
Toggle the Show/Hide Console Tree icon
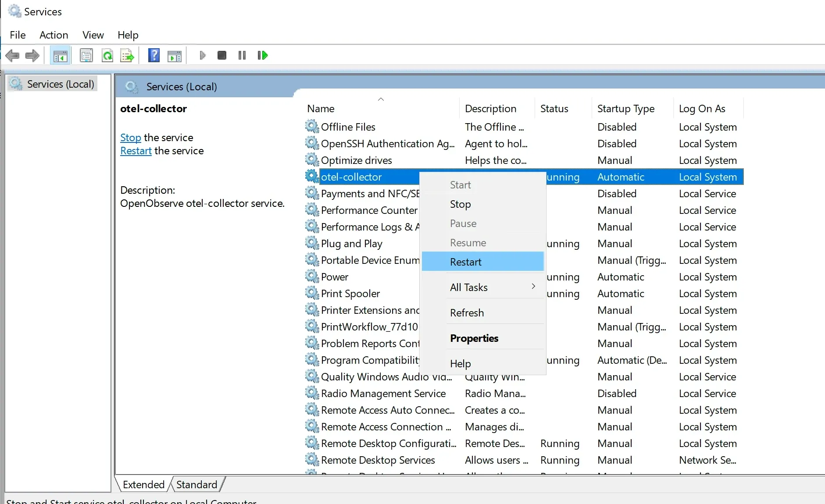(x=60, y=56)
